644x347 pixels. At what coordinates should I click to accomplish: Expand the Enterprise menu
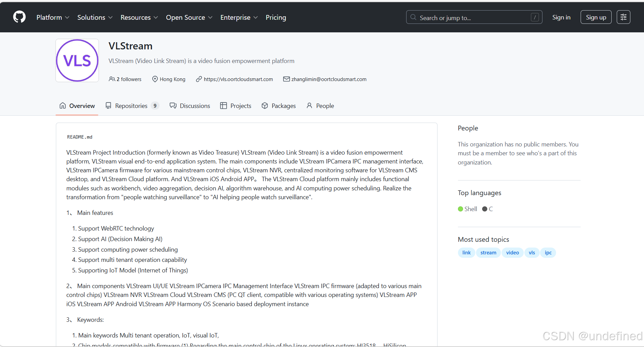pyautogui.click(x=239, y=17)
